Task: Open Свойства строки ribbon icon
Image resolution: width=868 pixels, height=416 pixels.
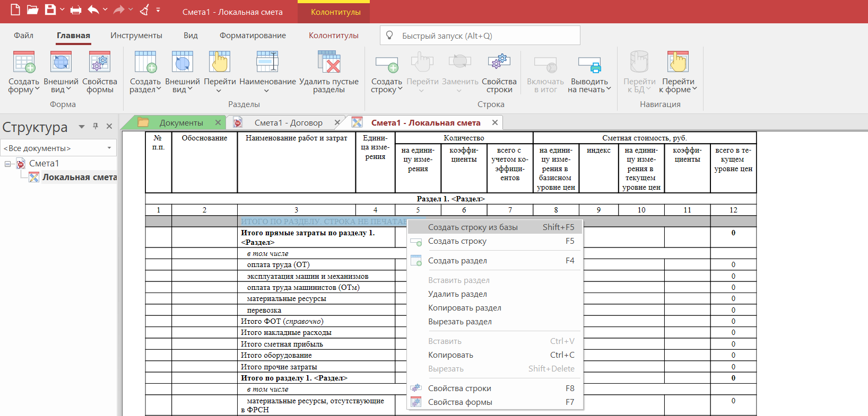Action: pos(499,62)
